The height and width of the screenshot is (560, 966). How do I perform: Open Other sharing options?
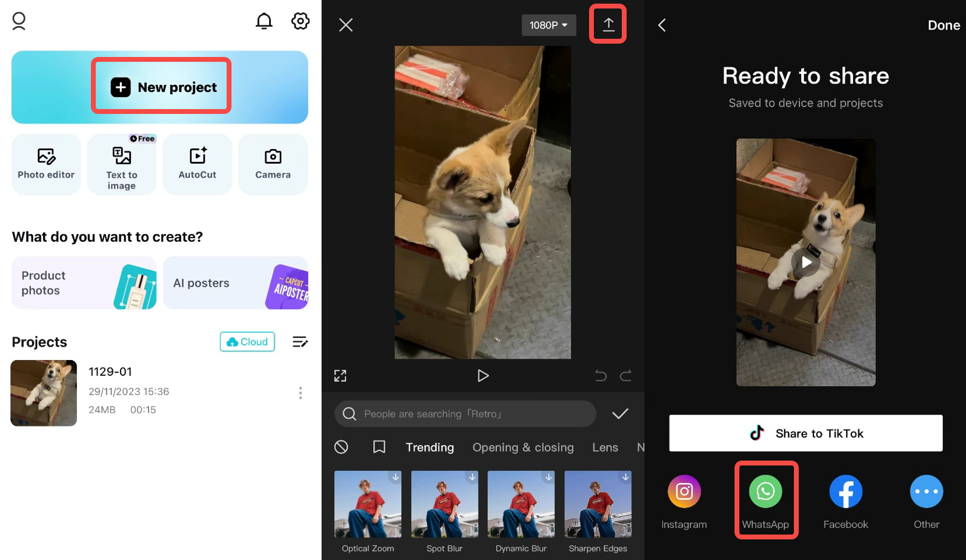(x=927, y=502)
